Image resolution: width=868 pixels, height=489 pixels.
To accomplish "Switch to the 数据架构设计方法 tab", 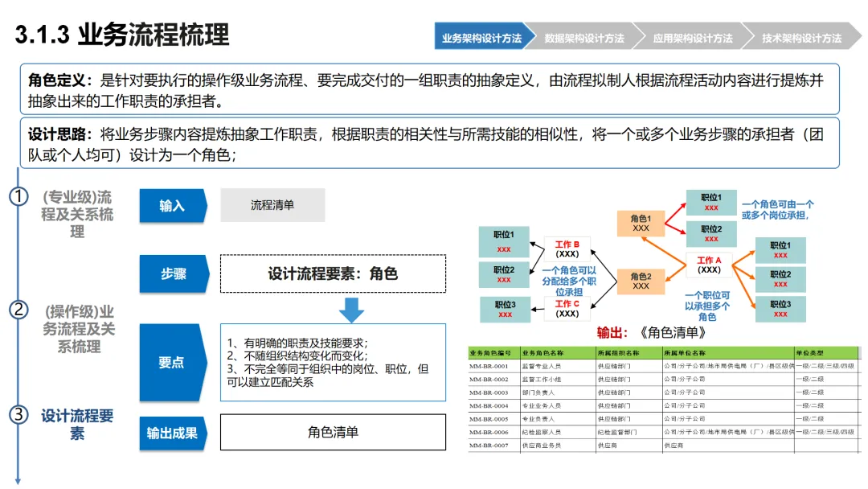I will (584, 36).
